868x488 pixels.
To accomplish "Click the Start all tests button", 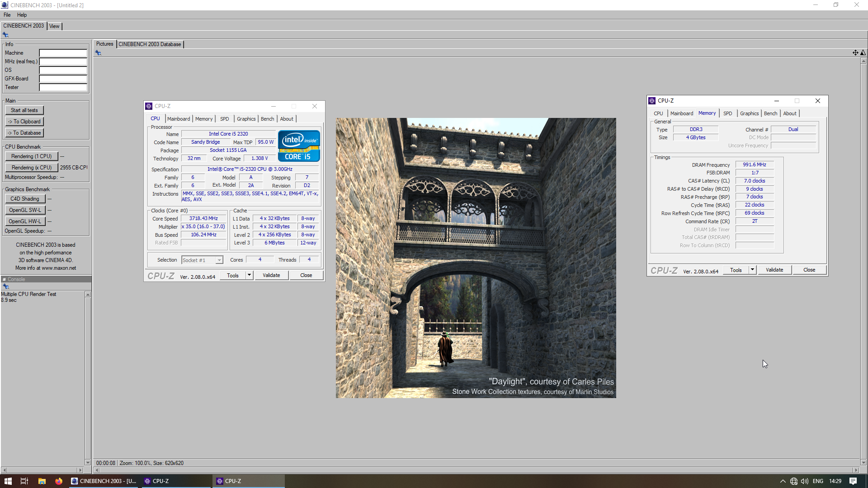I will coord(24,110).
